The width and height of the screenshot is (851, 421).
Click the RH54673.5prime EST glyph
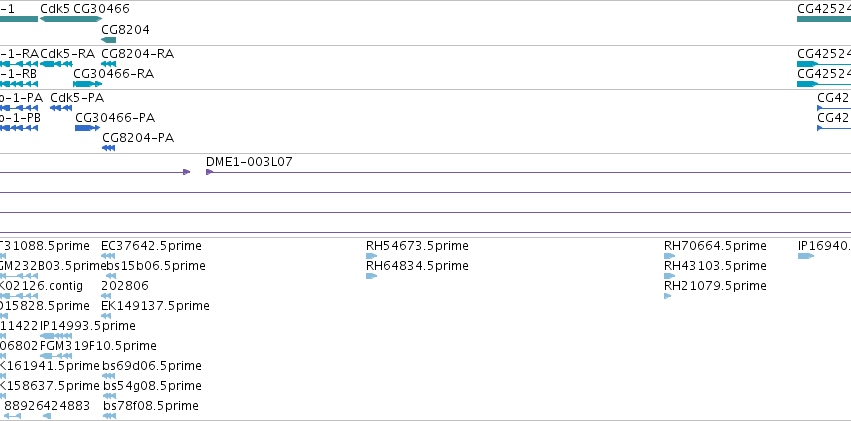[x=371, y=256]
